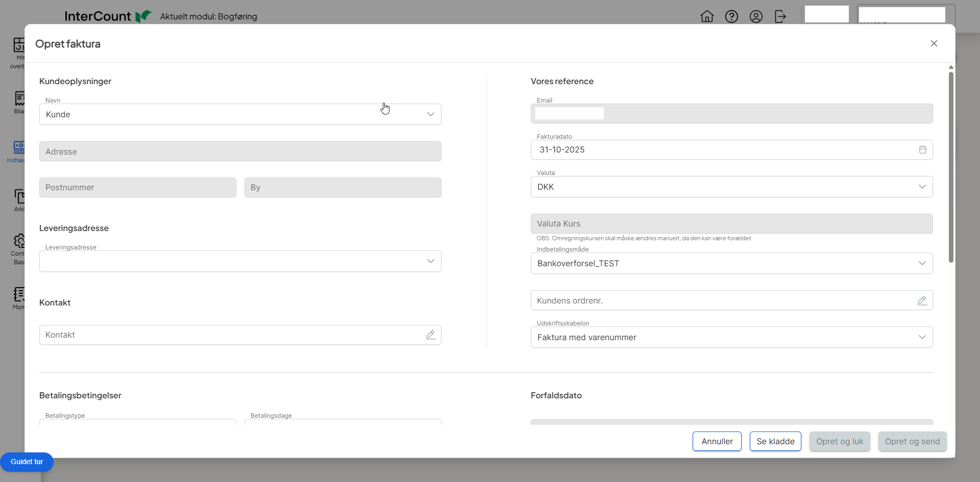Click into the Kundens ordrenr. field

coord(715,300)
